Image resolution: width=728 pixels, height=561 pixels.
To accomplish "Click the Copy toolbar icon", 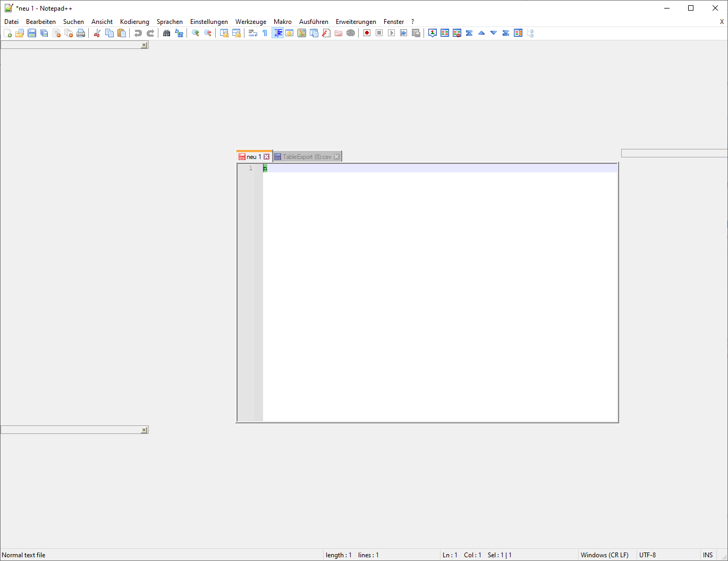I will [109, 33].
